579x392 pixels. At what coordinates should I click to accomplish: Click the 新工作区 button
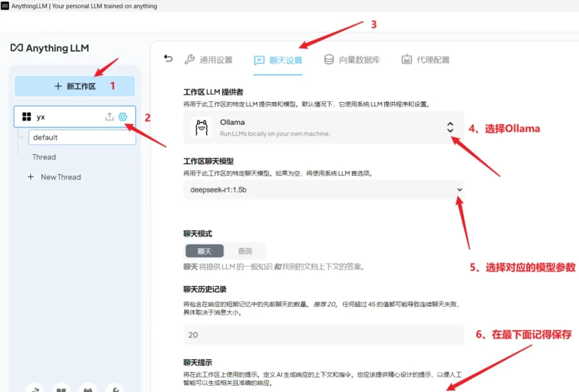75,86
